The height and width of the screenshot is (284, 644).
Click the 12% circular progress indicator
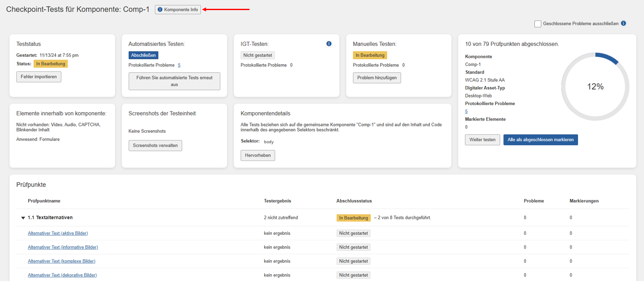tap(595, 87)
